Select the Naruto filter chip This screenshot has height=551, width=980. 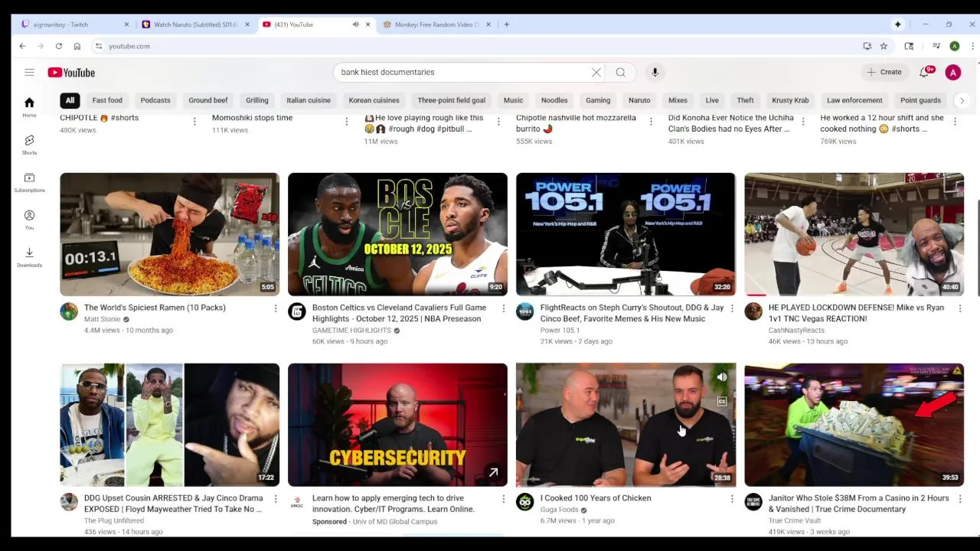point(639,100)
